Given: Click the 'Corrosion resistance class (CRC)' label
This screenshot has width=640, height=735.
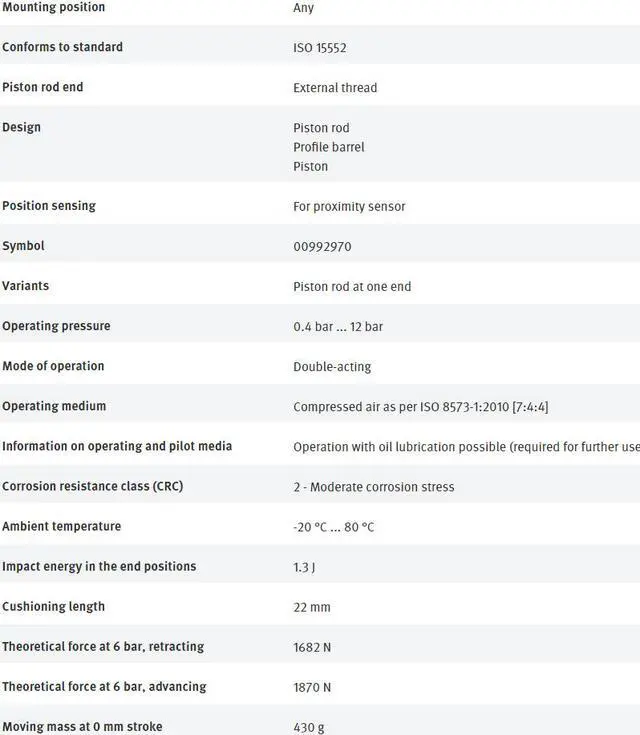Looking at the screenshot, I should 92,486.
